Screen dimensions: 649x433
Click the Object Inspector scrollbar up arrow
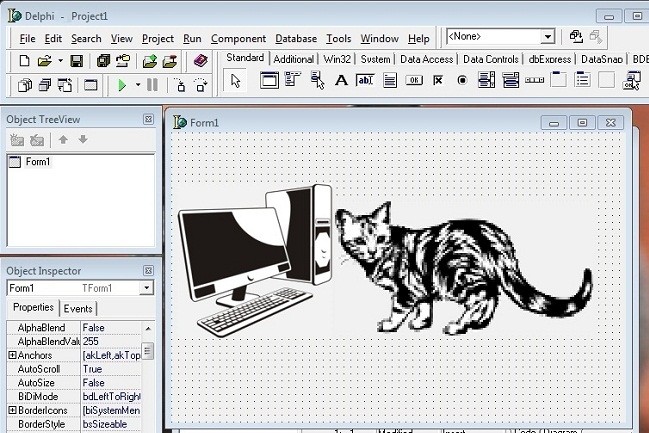(148, 329)
